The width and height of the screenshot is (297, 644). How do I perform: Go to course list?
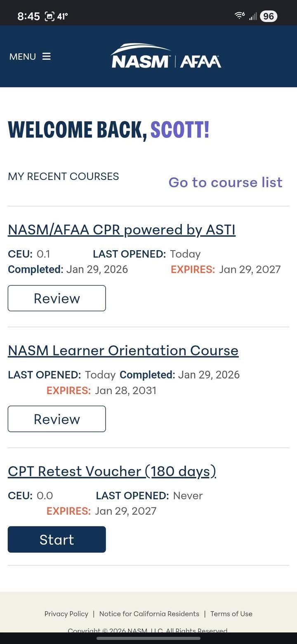coord(225,182)
